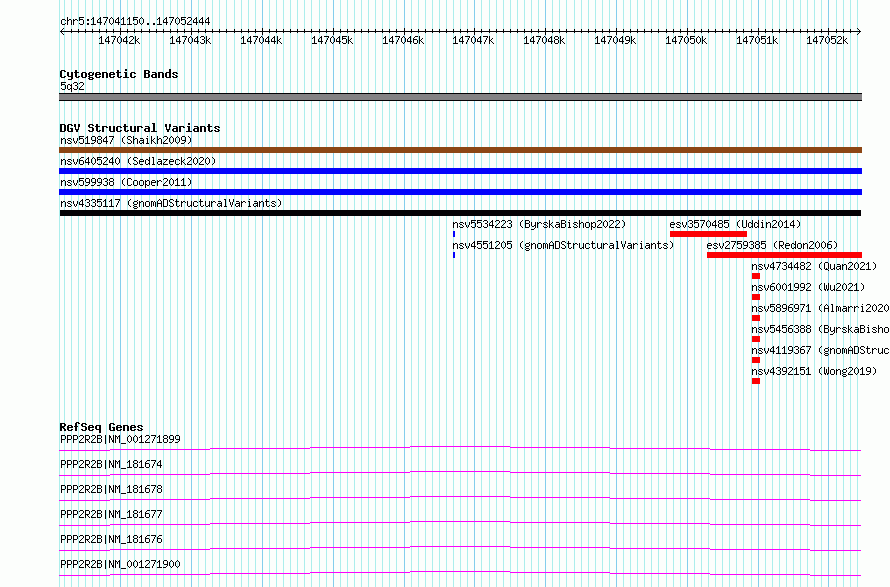The image size is (890, 587).
Task: Open transcript PPP2R2B|NM_181676 label
Action: (111, 539)
